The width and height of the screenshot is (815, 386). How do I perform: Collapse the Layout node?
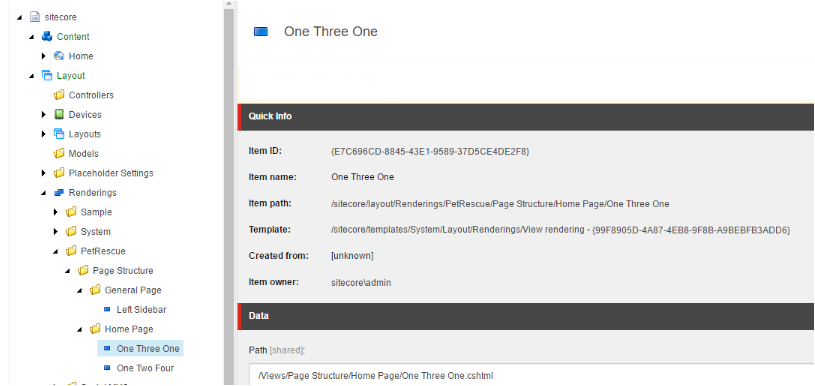pyautogui.click(x=32, y=76)
